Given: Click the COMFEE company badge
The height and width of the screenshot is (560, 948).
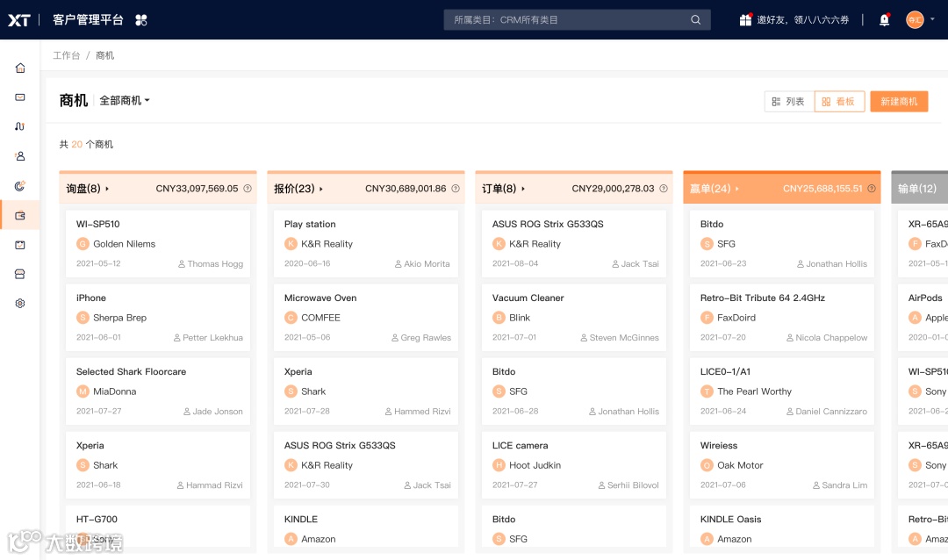Looking at the screenshot, I should point(291,318).
